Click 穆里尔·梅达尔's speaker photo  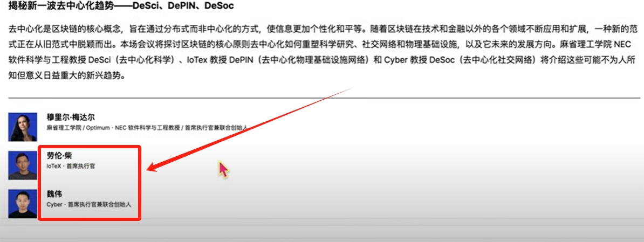coord(20,127)
